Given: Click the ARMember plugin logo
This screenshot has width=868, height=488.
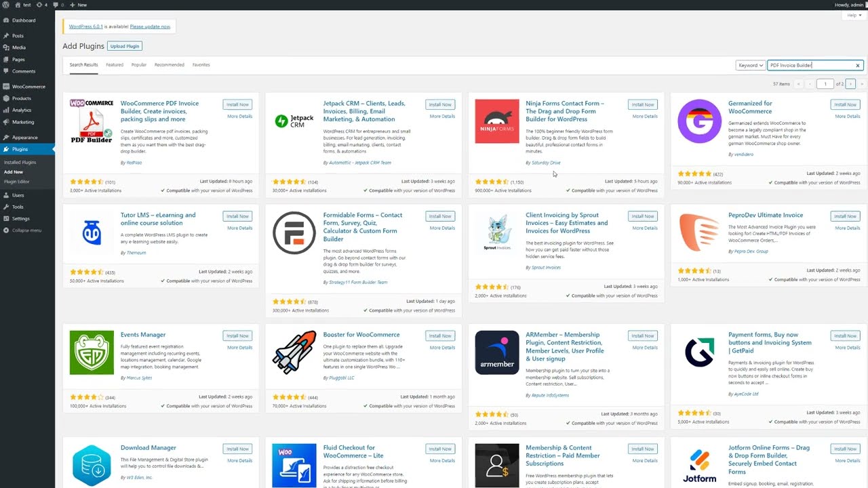Looking at the screenshot, I should 497,352.
